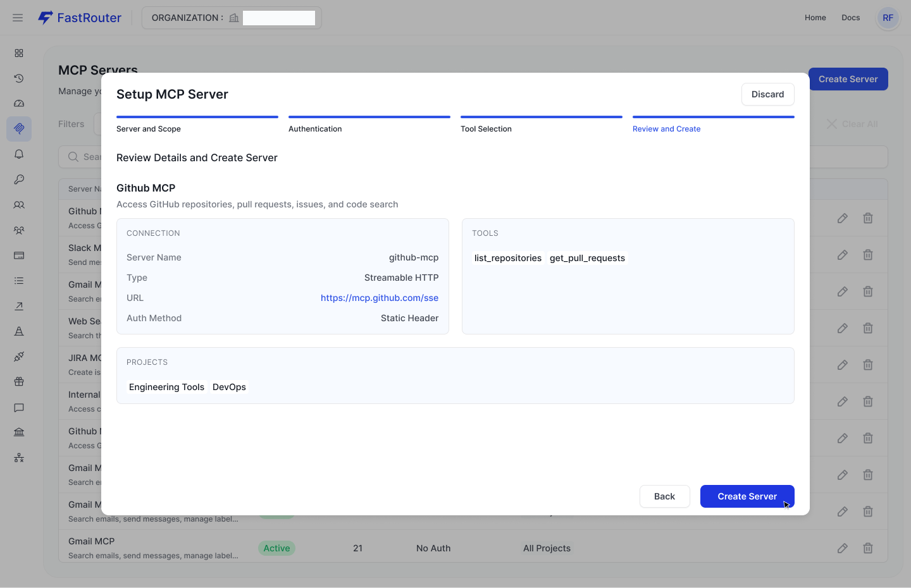Open the feedback chat bubble icon
Screen dimensions: 911x588
(x=18, y=408)
